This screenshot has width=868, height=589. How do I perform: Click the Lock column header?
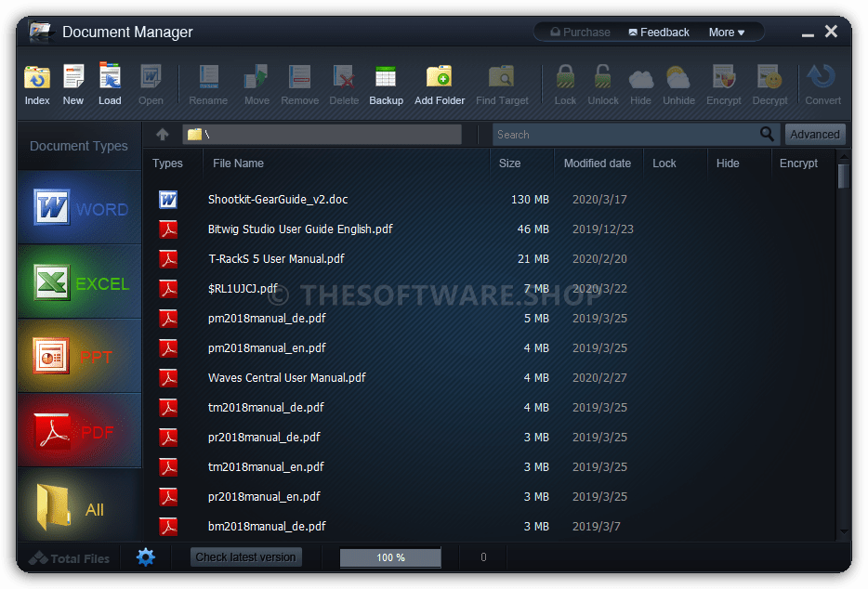[664, 164]
